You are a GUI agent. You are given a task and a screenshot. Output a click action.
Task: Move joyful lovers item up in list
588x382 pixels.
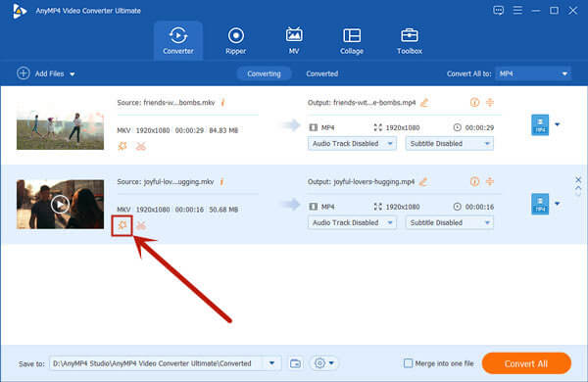(578, 188)
